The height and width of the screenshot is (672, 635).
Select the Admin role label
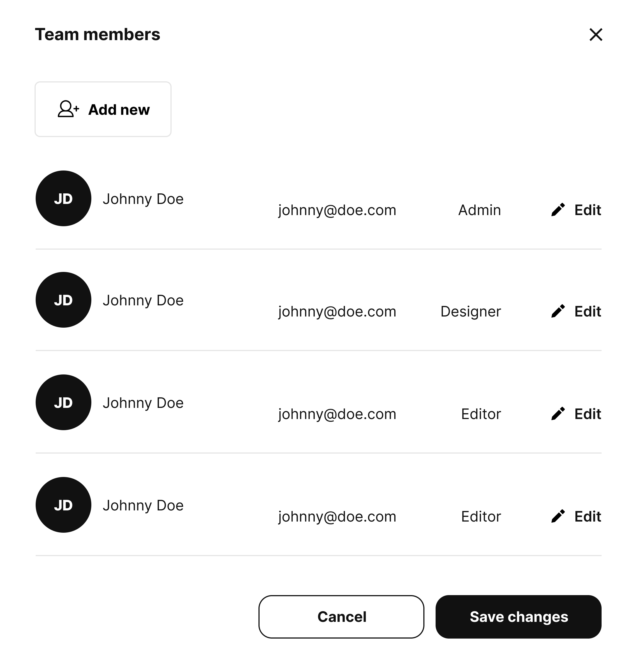[x=479, y=210]
